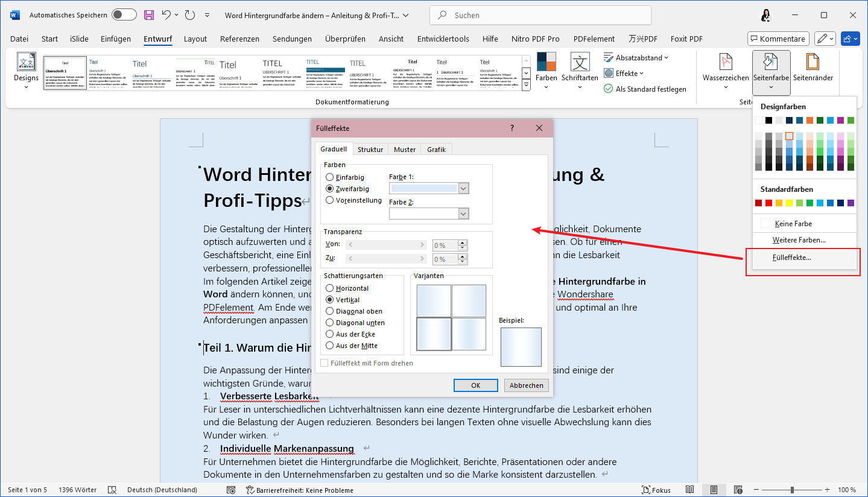This screenshot has height=497, width=868.
Task: Open the pen editing mode button
Action: coord(825,39)
